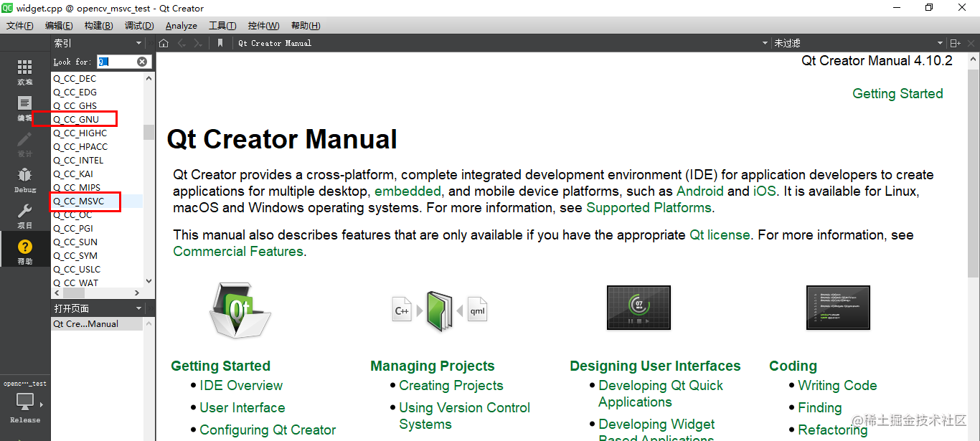Open the Writing Code link
Viewport: 980px width, 441px height.
click(837, 385)
